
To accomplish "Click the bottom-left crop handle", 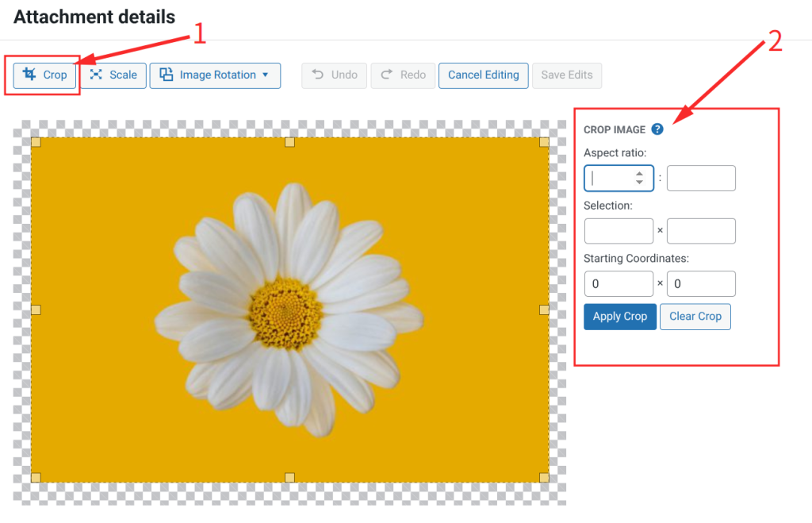I will [36, 478].
